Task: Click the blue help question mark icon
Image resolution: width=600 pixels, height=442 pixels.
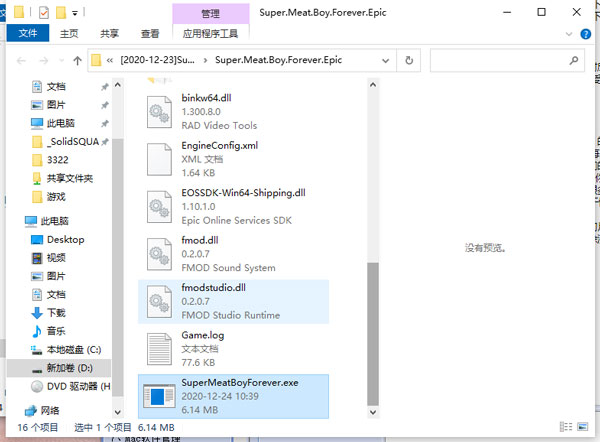Action: click(585, 34)
